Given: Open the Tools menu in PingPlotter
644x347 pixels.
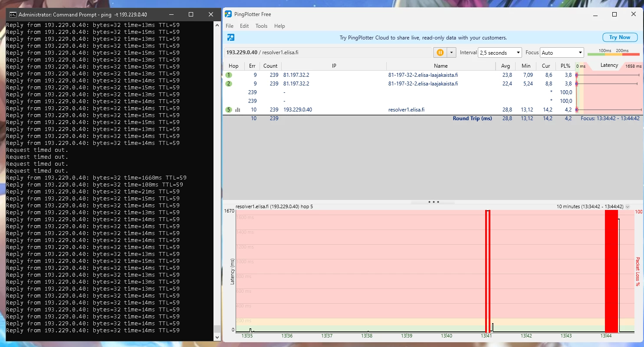Looking at the screenshot, I should tap(261, 26).
